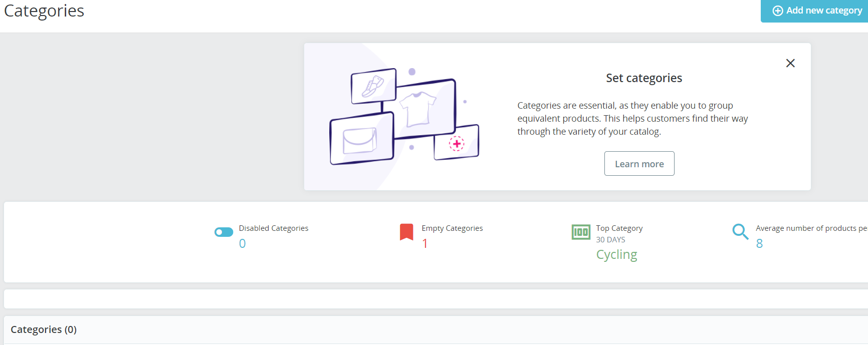Screen dimensions: 868x345
Task: Click the plus circle icon beside Add new category
Action: (x=778, y=11)
